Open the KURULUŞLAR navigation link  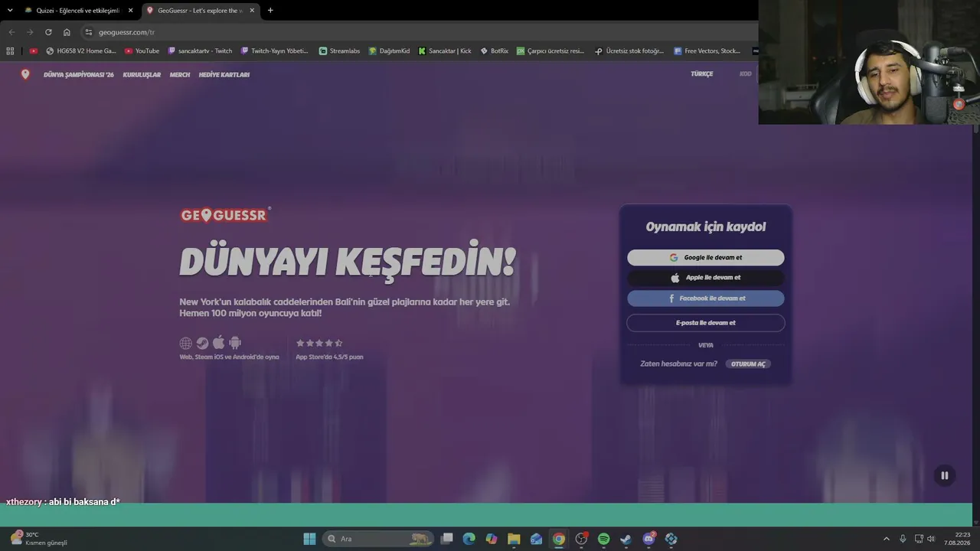tap(142, 74)
